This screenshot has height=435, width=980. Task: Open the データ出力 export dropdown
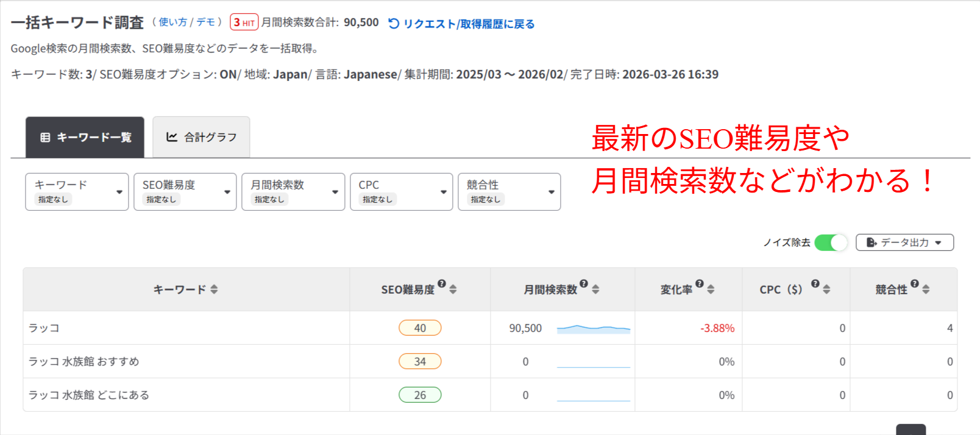click(x=904, y=242)
